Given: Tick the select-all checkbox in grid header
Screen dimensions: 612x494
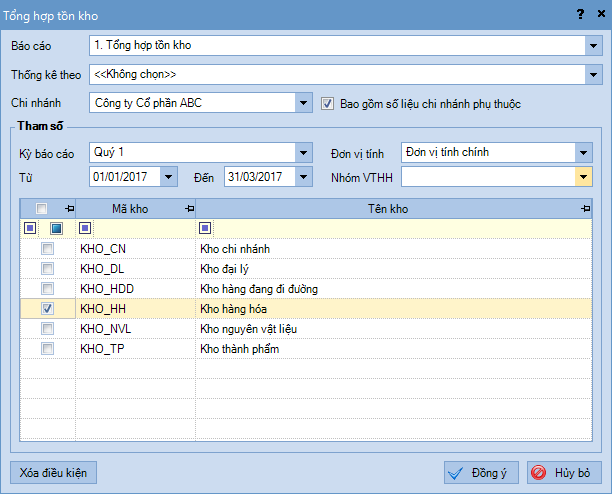Looking at the screenshot, I should click(41, 209).
